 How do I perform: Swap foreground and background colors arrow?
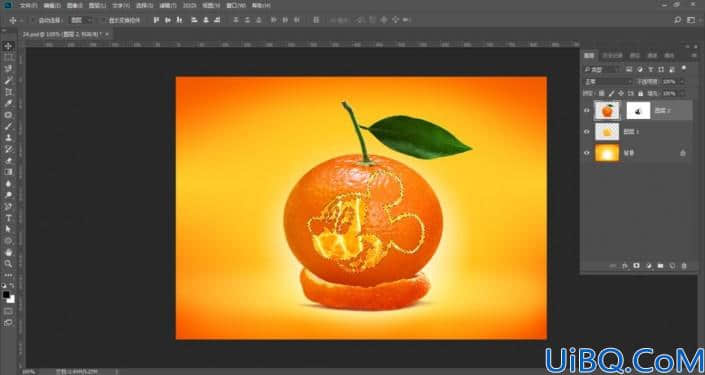click(x=12, y=286)
